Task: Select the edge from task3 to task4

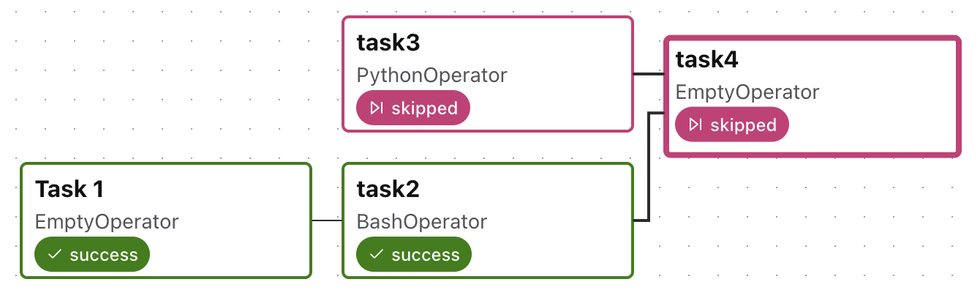Action: [648, 74]
